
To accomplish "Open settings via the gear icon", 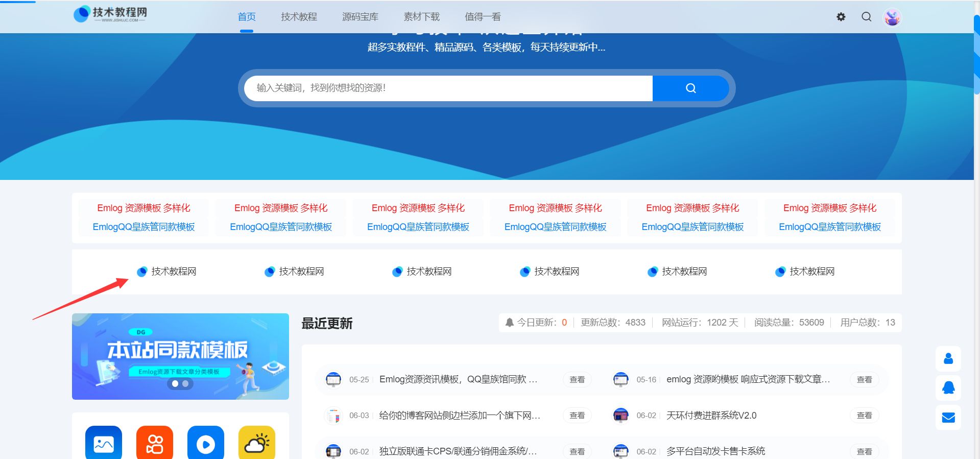I will tap(841, 17).
